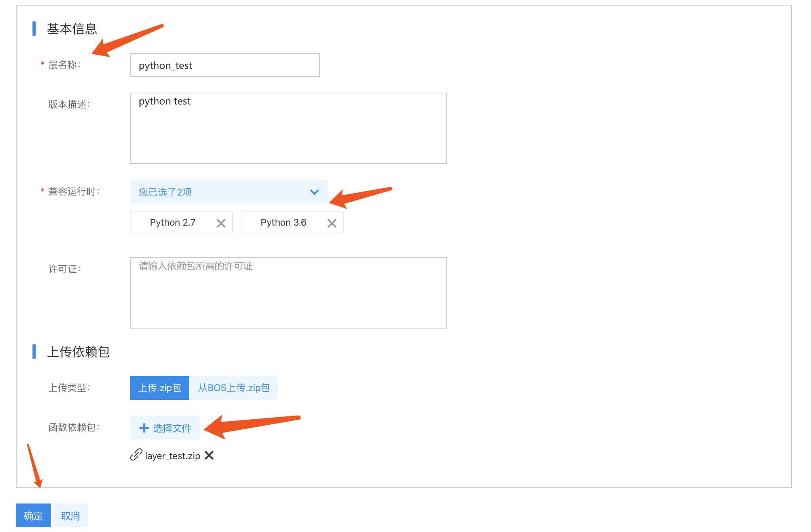
Task: Click the chevron arrow in runtime dropdown
Action: click(314, 192)
